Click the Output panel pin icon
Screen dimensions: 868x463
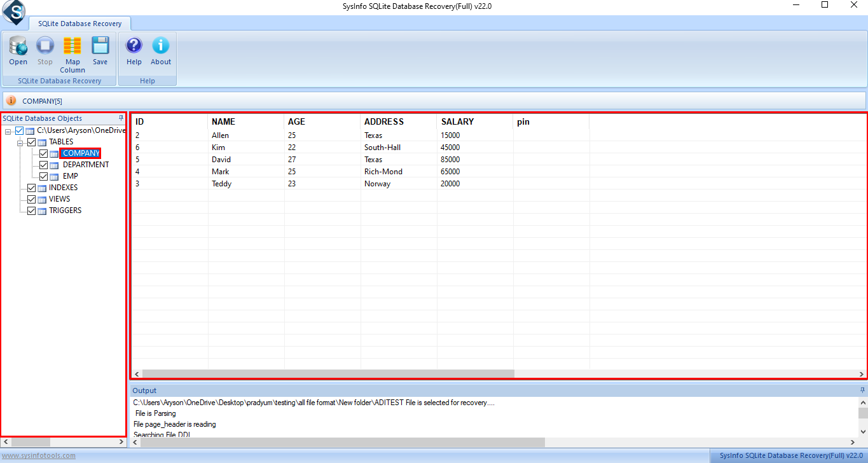[x=862, y=390]
